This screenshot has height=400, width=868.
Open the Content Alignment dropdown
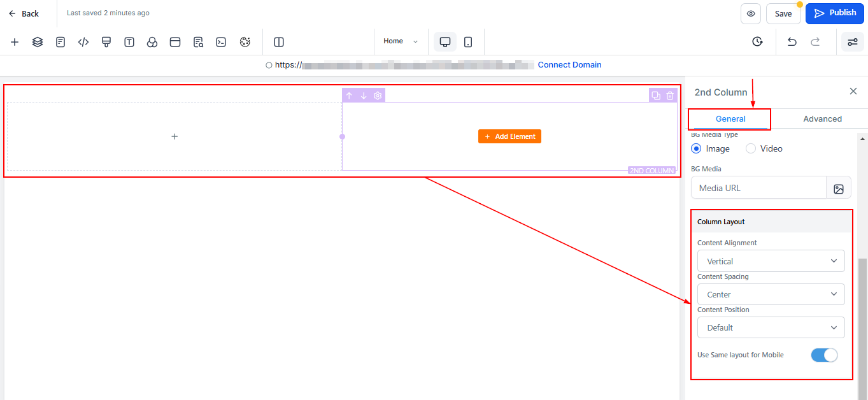(x=771, y=261)
